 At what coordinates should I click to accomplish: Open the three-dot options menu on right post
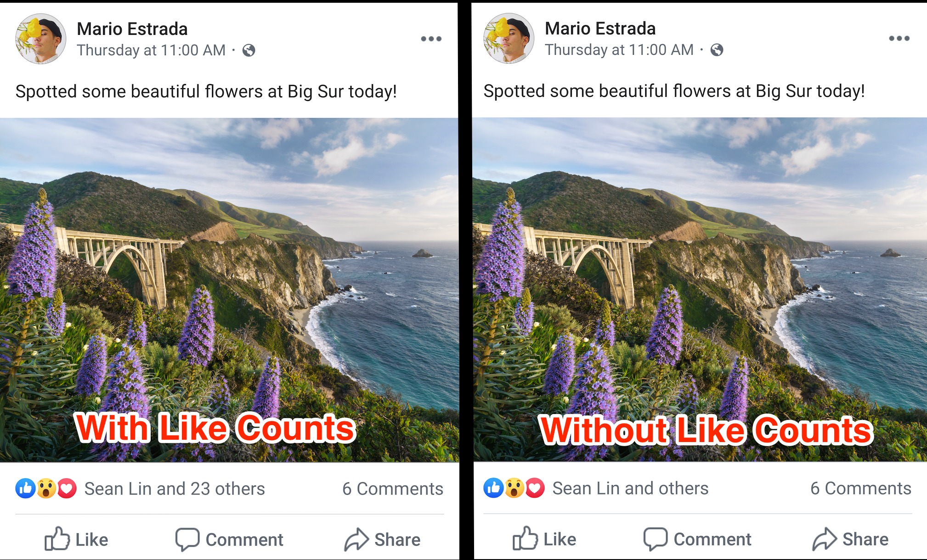pos(898,39)
